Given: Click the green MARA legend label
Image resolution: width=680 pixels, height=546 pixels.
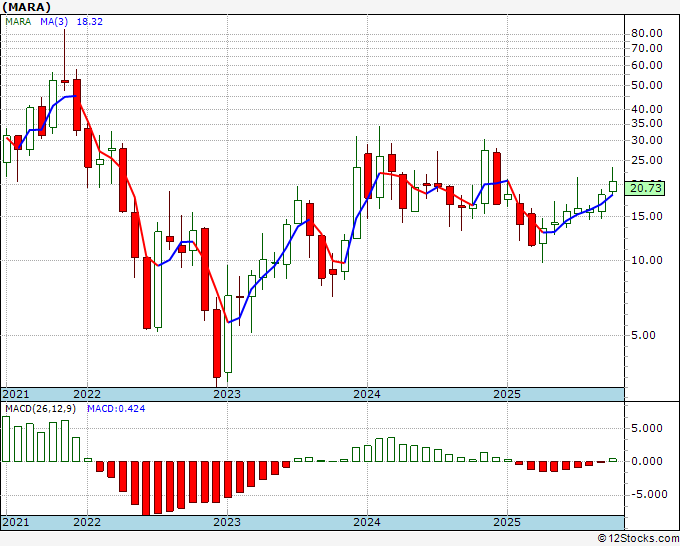Looking at the screenshot, I should tap(18, 21).
